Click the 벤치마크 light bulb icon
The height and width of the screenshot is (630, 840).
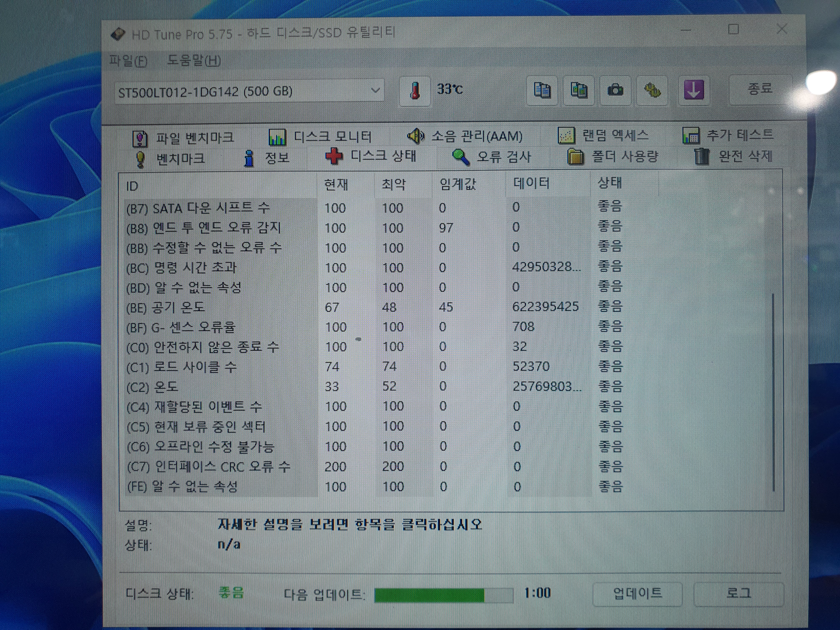pos(140,160)
